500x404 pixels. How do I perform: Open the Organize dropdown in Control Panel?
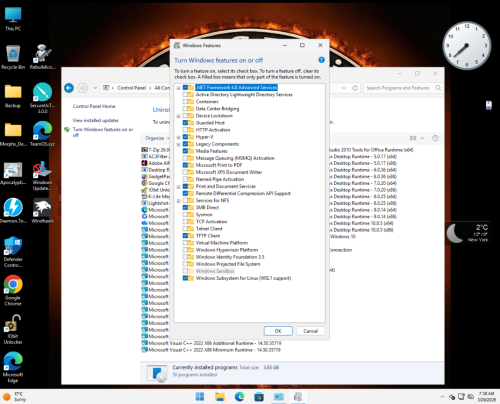point(157,138)
